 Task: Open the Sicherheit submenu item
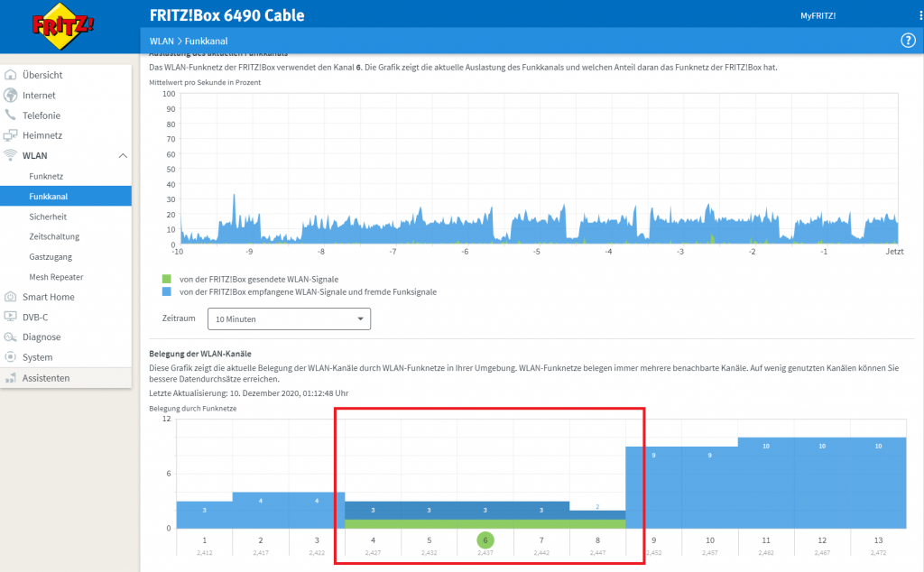pyautogui.click(x=48, y=217)
